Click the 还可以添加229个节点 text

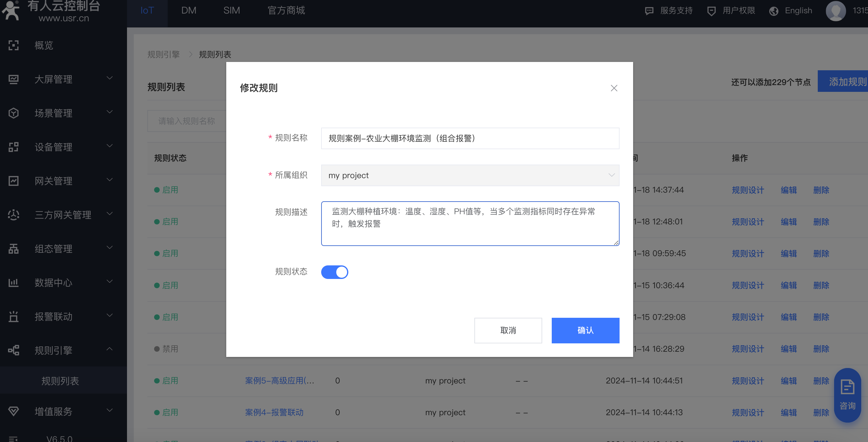pos(771,82)
